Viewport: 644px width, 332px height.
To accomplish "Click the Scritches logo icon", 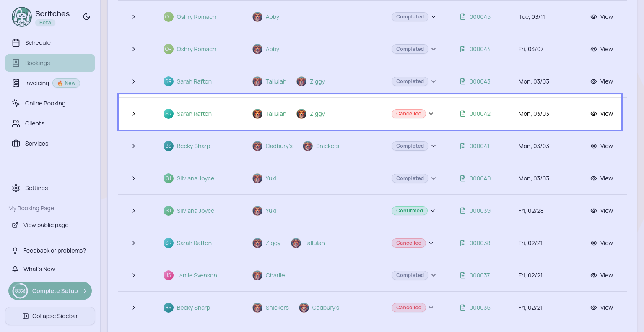I will 22,17.
